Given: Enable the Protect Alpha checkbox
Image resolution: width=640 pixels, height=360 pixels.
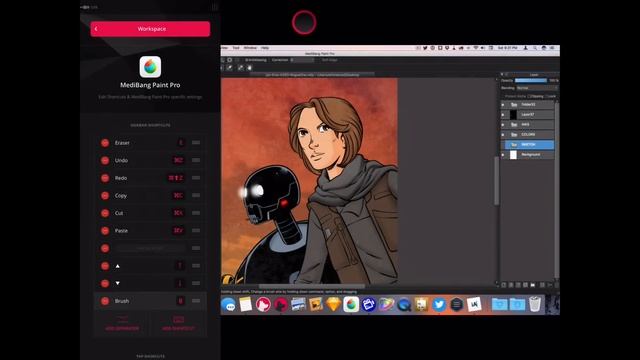Looking at the screenshot, I should pos(503,96).
